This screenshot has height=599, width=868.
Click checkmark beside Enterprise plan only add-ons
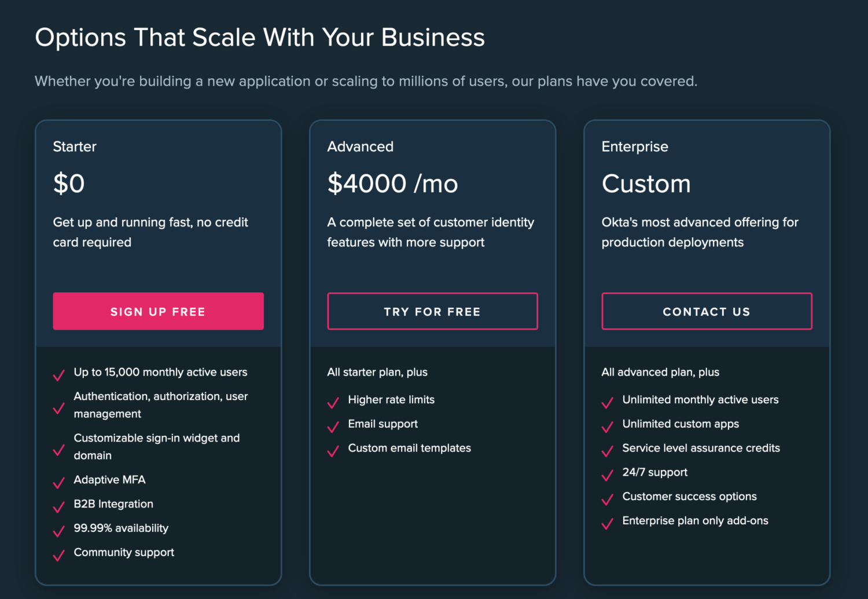coord(607,524)
